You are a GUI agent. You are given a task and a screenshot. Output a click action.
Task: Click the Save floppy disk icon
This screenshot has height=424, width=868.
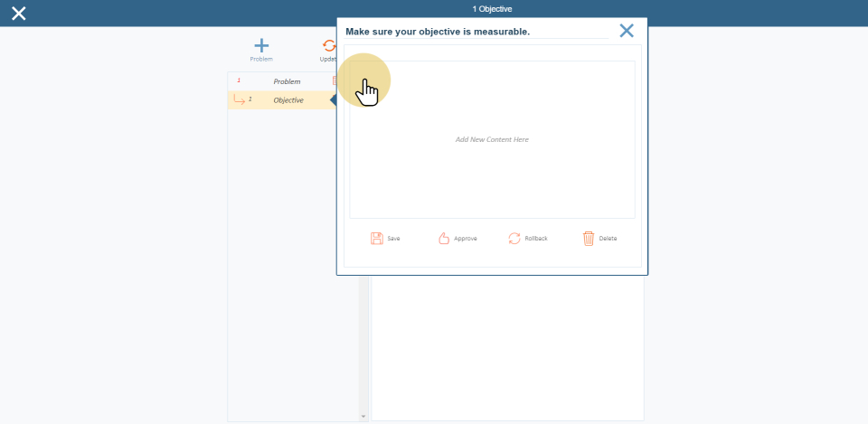376,239
